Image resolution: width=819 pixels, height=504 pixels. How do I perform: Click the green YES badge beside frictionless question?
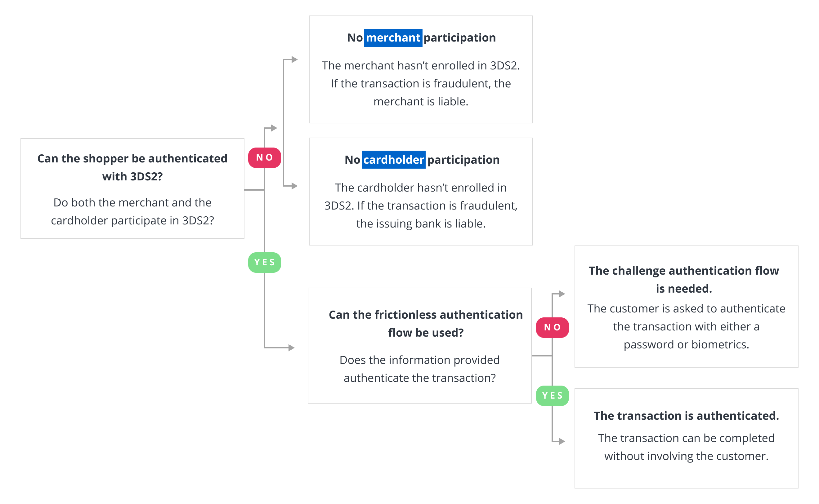coord(552,396)
